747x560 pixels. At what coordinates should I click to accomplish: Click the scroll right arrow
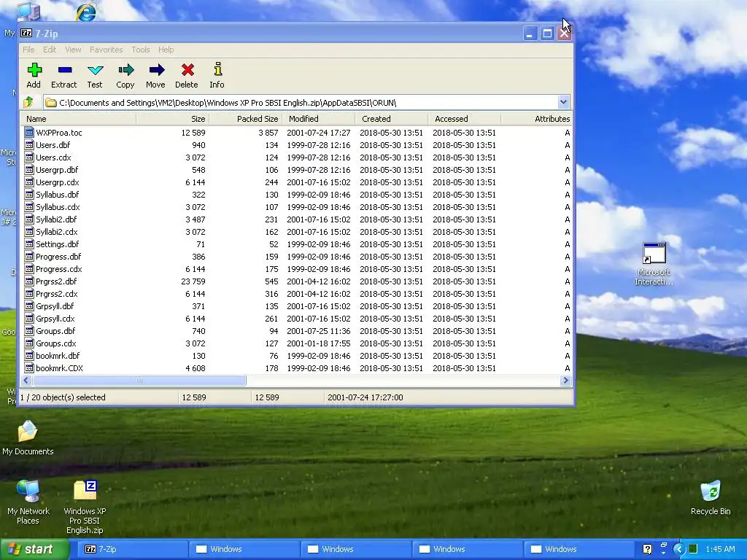click(565, 380)
